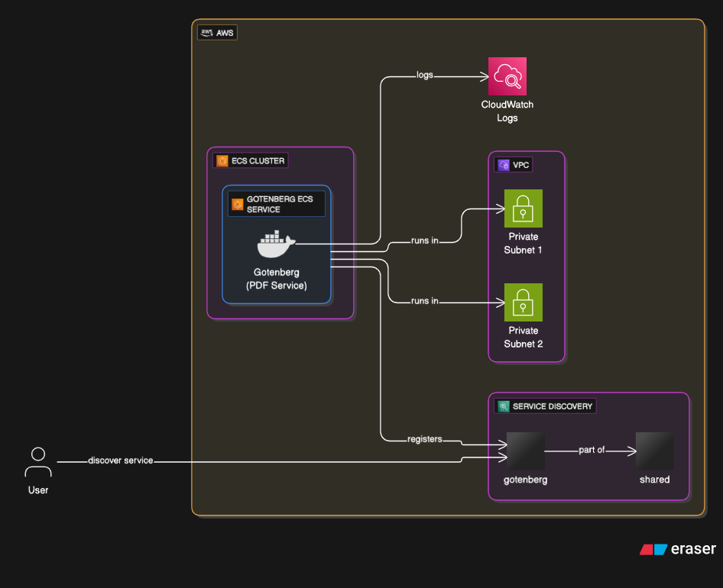Select the gotenberg service discovery node square
Image resolution: width=723 pixels, height=588 pixels.
coord(526,451)
